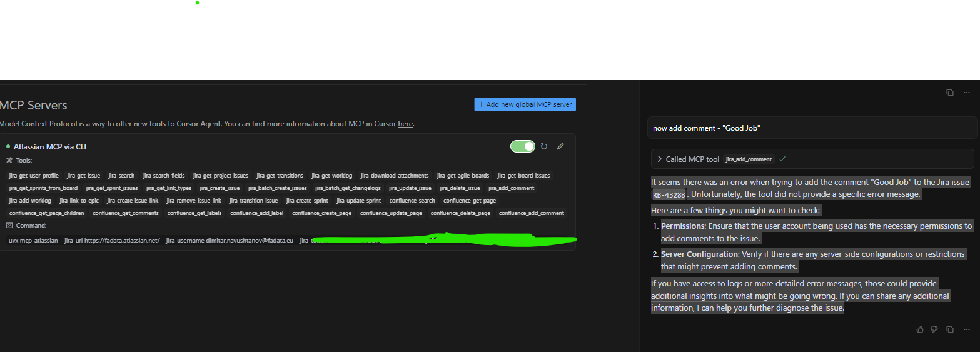The height and width of the screenshot is (352, 980).
Task: Refresh the Atlassian MCP server
Action: [x=544, y=146]
